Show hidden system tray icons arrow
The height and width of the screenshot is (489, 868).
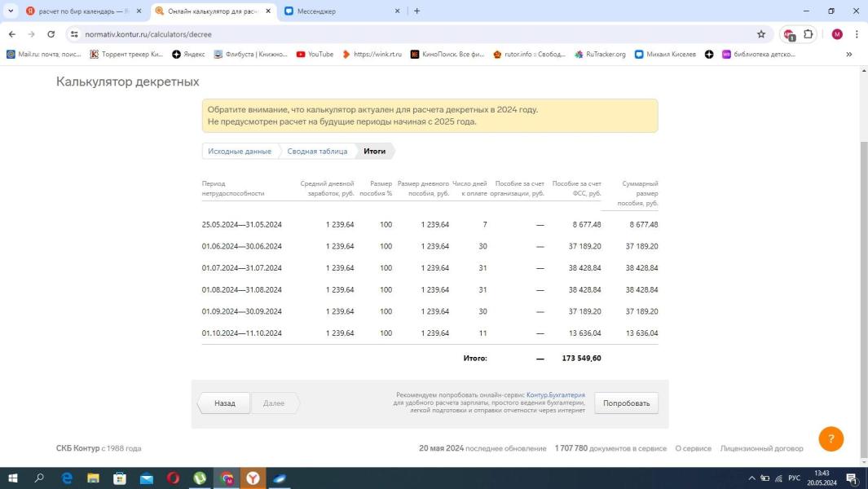click(x=751, y=478)
